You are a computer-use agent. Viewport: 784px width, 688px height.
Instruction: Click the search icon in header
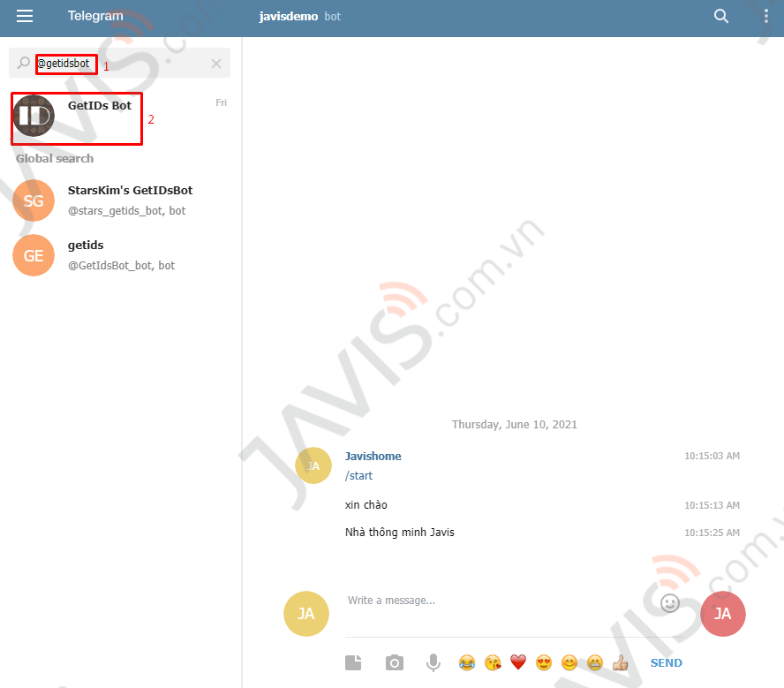[x=720, y=16]
